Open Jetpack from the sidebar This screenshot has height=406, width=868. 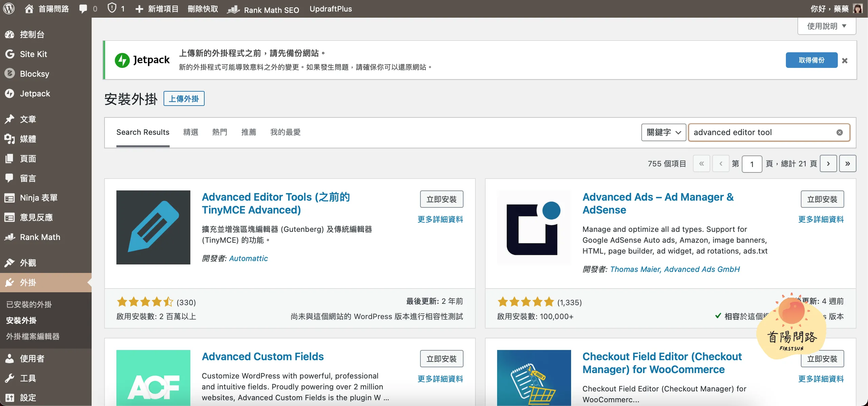pos(35,93)
